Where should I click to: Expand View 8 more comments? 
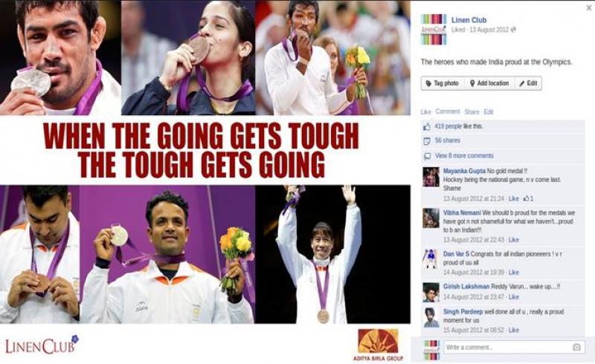(x=464, y=156)
